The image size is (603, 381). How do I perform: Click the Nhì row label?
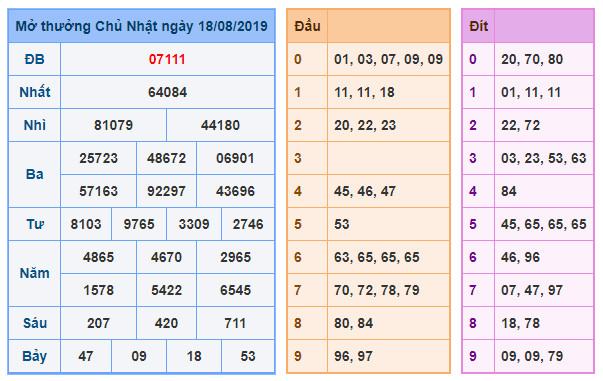(x=35, y=125)
